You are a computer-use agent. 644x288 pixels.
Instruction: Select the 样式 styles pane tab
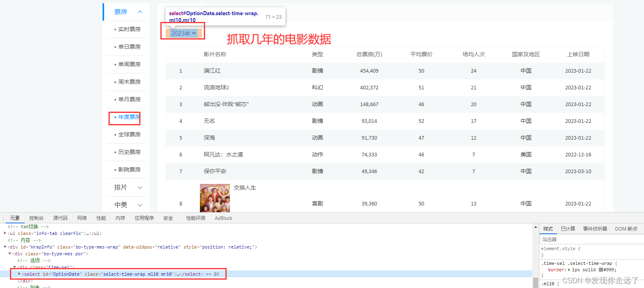tap(548, 229)
